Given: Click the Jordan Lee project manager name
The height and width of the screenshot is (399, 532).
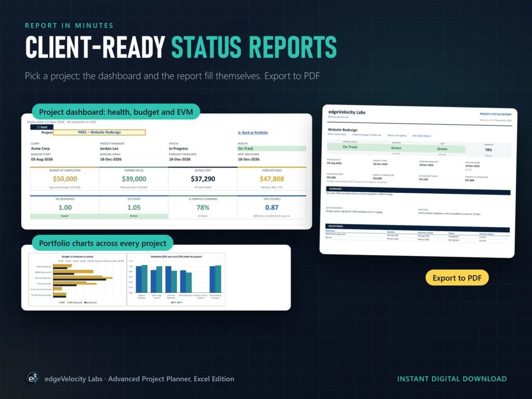Looking at the screenshot, I should coord(109,149).
